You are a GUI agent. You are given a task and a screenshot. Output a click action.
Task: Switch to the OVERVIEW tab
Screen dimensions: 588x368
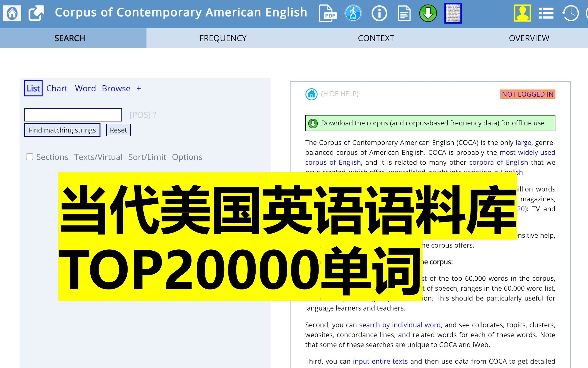pos(529,38)
